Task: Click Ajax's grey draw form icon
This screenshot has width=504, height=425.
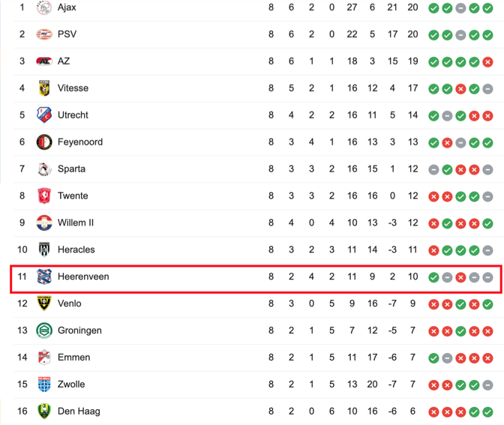Action: pos(460,8)
